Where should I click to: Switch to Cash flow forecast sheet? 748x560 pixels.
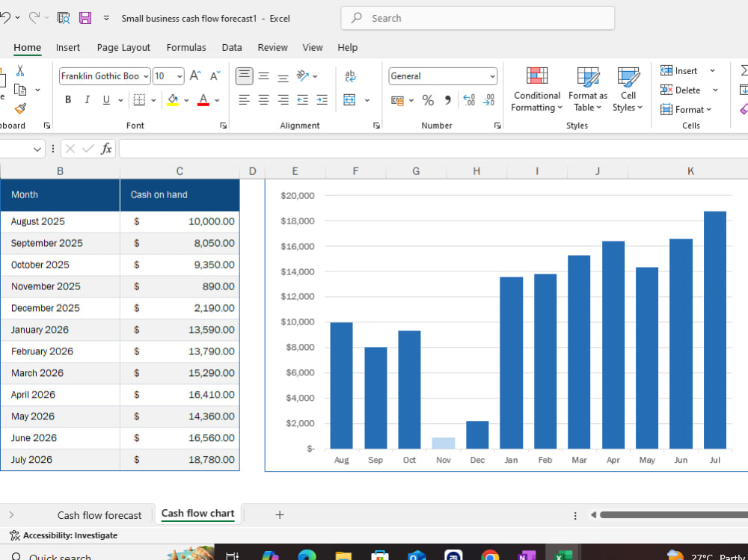point(99,515)
